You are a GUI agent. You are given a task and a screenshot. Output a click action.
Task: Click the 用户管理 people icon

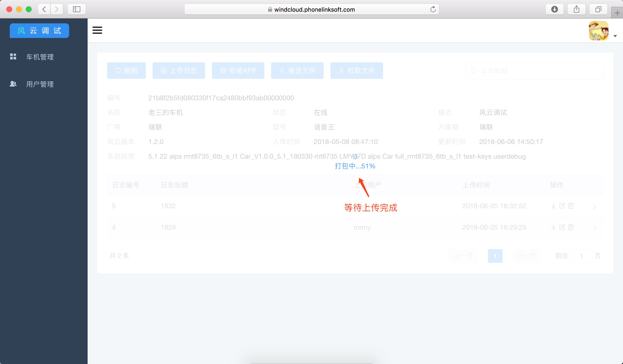click(x=13, y=84)
